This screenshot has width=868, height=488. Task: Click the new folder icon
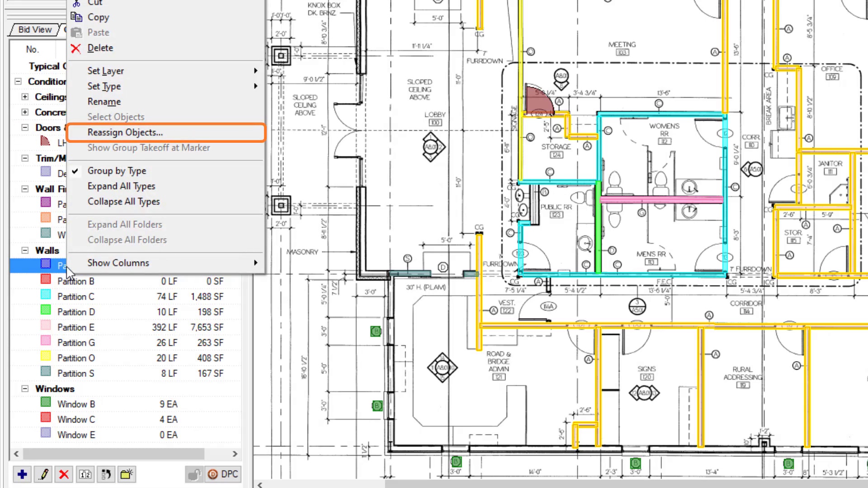tap(127, 474)
